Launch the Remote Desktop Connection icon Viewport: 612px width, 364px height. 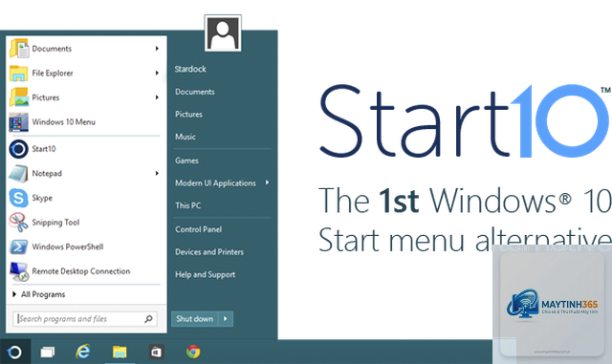pyautogui.click(x=19, y=271)
